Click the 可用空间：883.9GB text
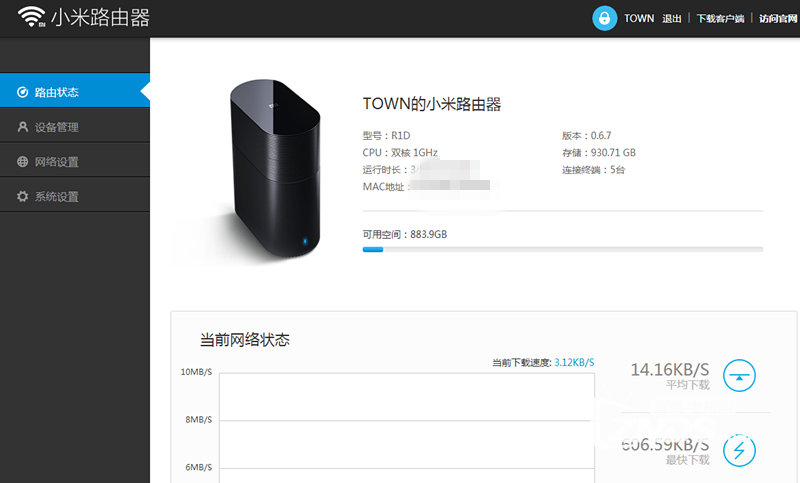800x483 pixels. (405, 234)
